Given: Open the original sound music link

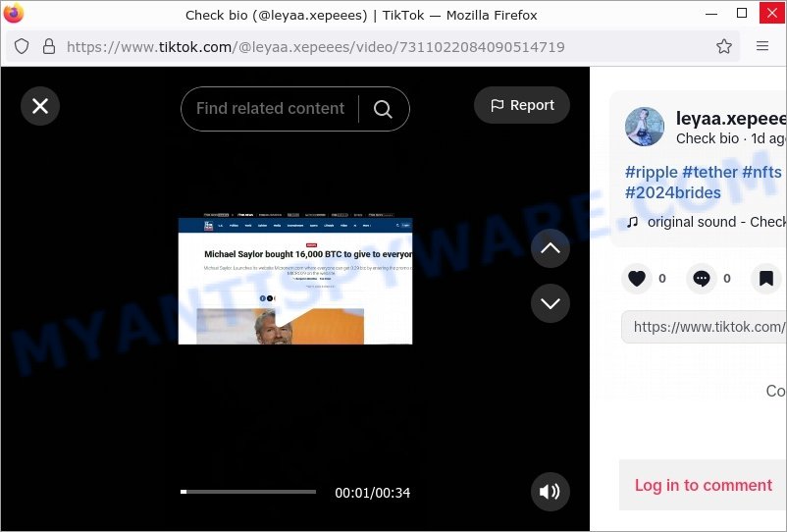Looking at the screenshot, I should [x=708, y=222].
